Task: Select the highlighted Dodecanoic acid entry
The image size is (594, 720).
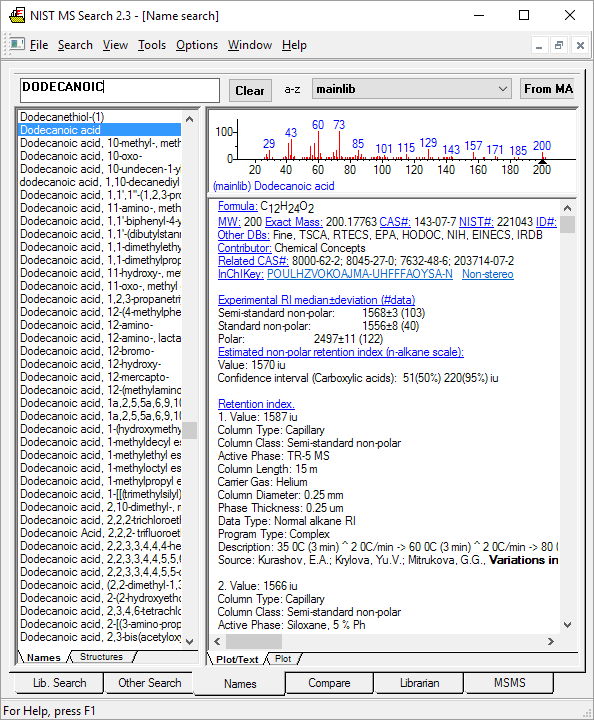Action: coord(100,130)
